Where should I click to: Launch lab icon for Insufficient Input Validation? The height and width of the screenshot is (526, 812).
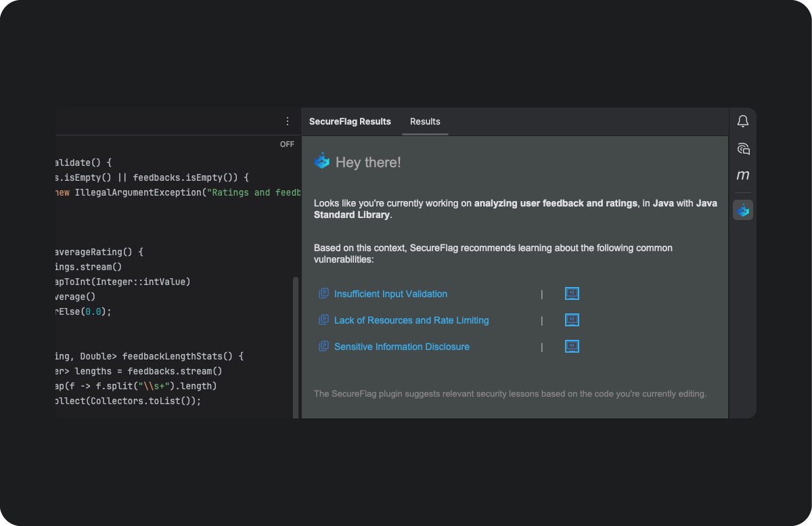pos(572,294)
